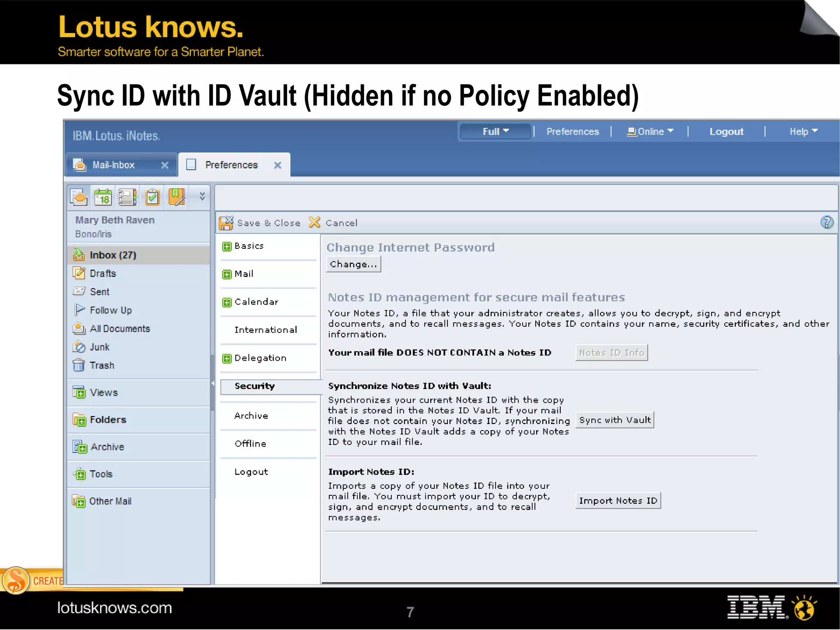Screen dimensions: 840x630
Task: Expand Calendar preferences category
Action: 227,302
